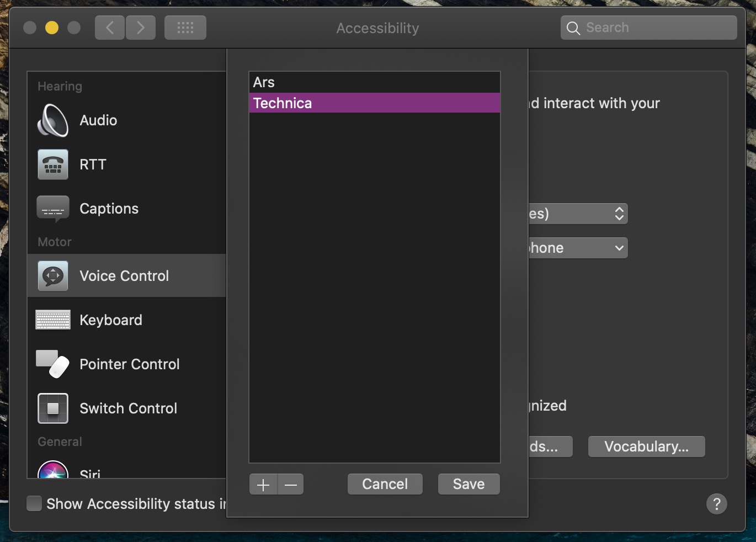756x542 pixels.
Task: Open the Vocabulary… button
Action: [x=646, y=447]
